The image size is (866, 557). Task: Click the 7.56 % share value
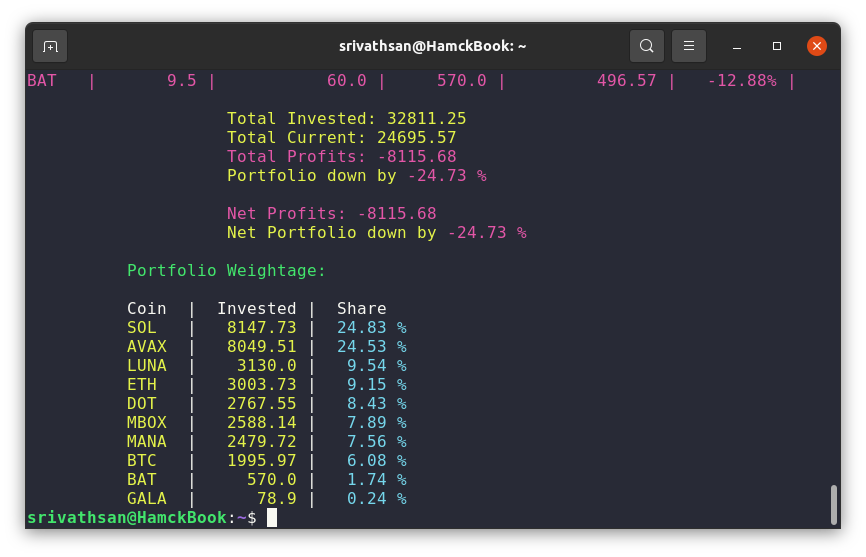click(x=377, y=442)
